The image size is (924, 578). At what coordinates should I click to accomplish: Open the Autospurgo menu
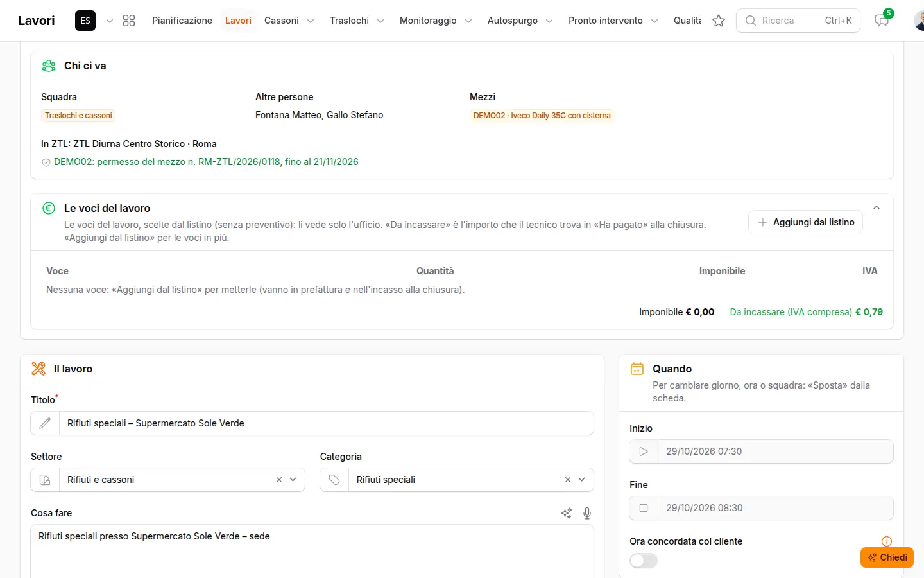[x=520, y=21]
